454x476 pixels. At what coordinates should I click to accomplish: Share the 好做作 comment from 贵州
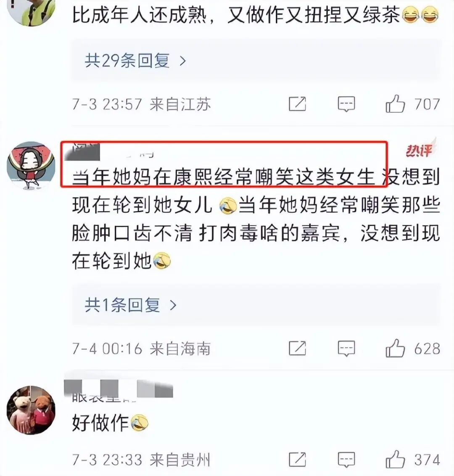coord(297,460)
